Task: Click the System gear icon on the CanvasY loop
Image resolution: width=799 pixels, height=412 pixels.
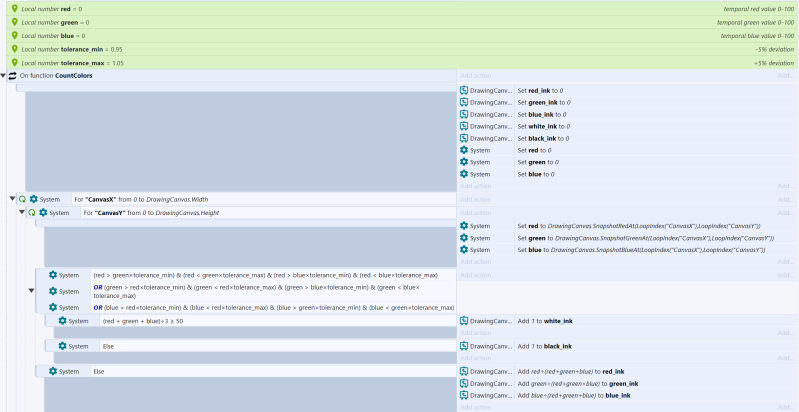Action: (x=43, y=213)
